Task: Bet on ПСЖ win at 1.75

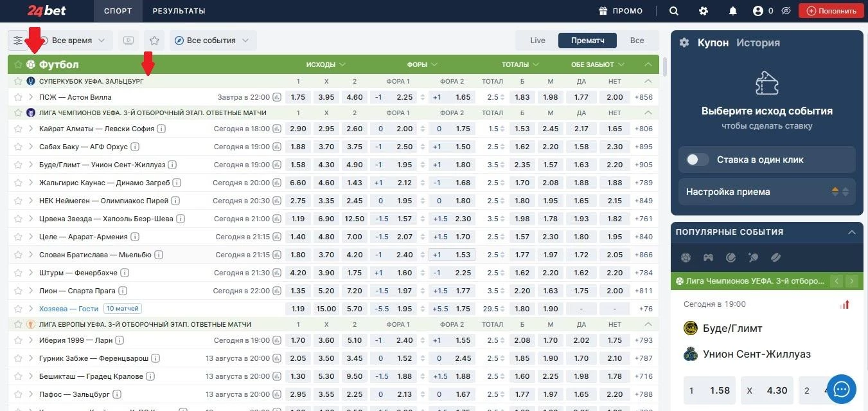Action: 298,97
